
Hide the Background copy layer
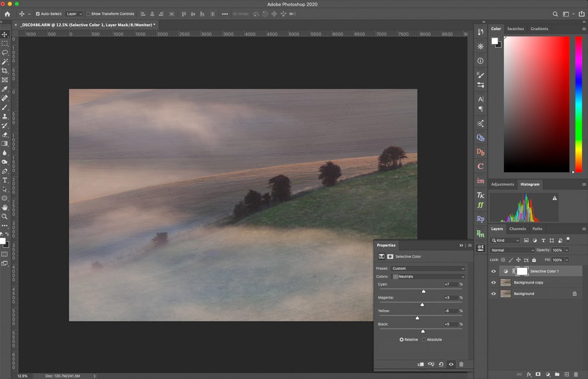pos(493,282)
